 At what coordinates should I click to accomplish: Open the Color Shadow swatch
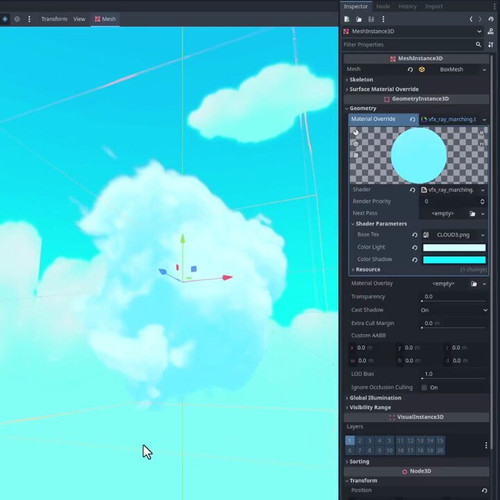(x=454, y=260)
